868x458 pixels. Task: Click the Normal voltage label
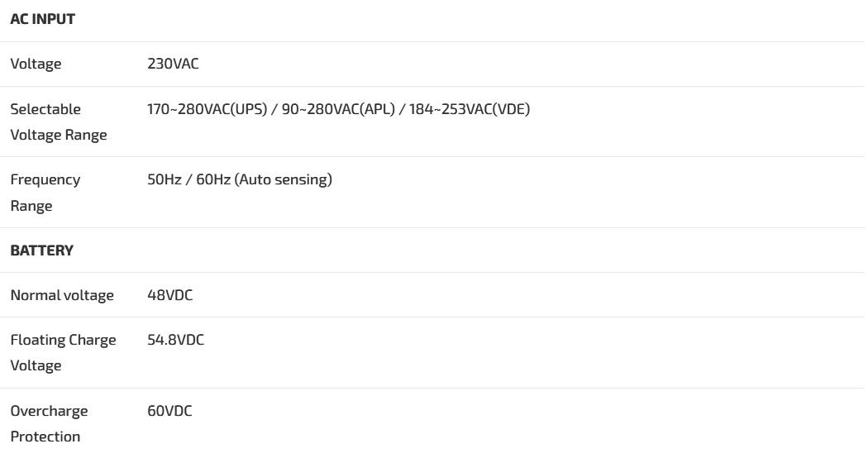(62, 295)
